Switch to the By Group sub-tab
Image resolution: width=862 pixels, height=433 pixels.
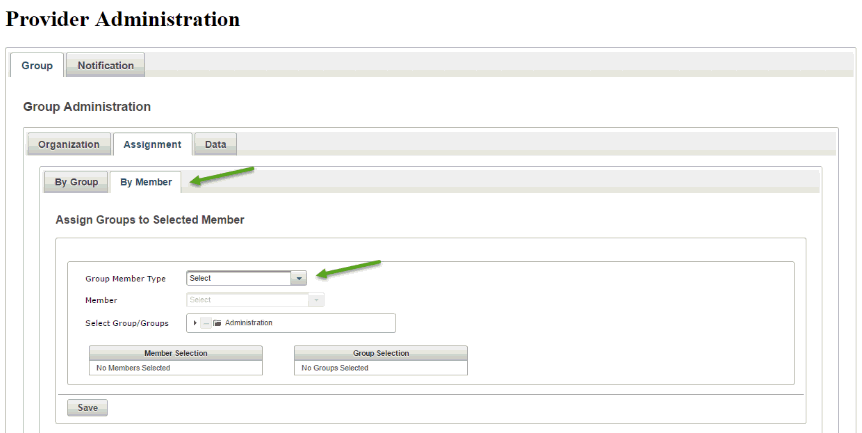[x=76, y=182]
